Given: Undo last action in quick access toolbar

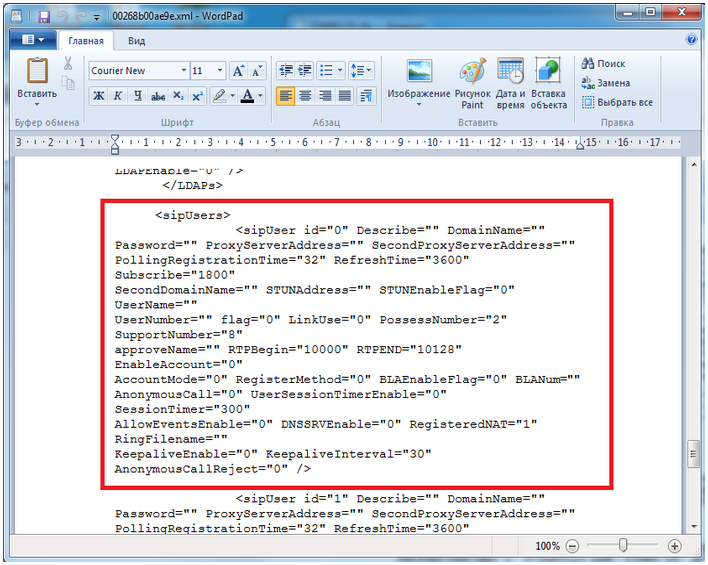Looking at the screenshot, I should tap(62, 17).
